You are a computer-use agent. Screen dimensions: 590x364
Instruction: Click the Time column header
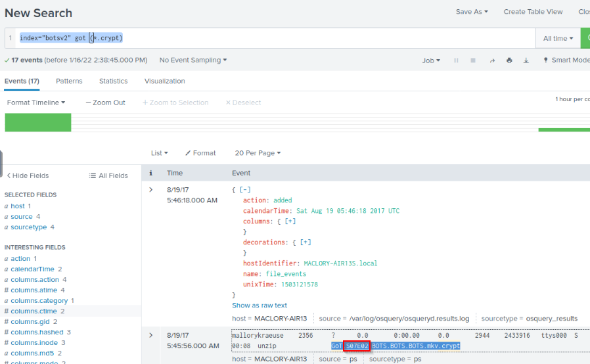tap(175, 173)
